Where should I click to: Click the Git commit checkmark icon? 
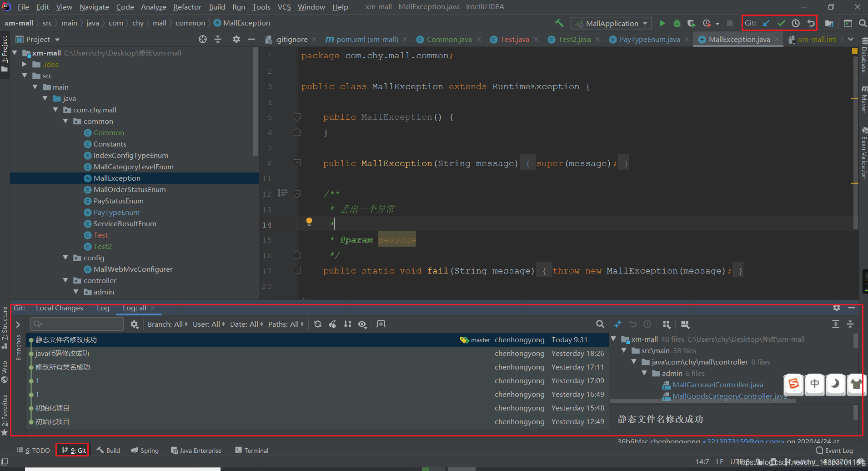(x=781, y=23)
